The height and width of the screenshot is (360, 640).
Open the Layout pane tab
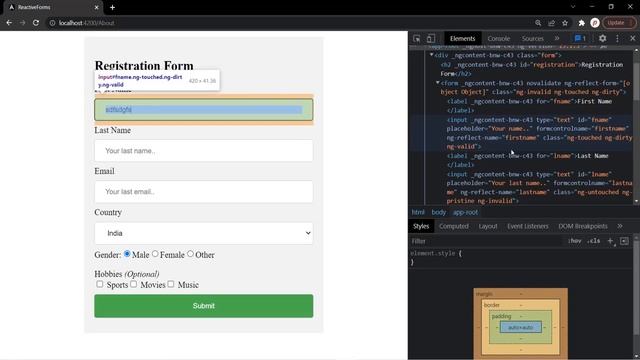[x=488, y=226]
